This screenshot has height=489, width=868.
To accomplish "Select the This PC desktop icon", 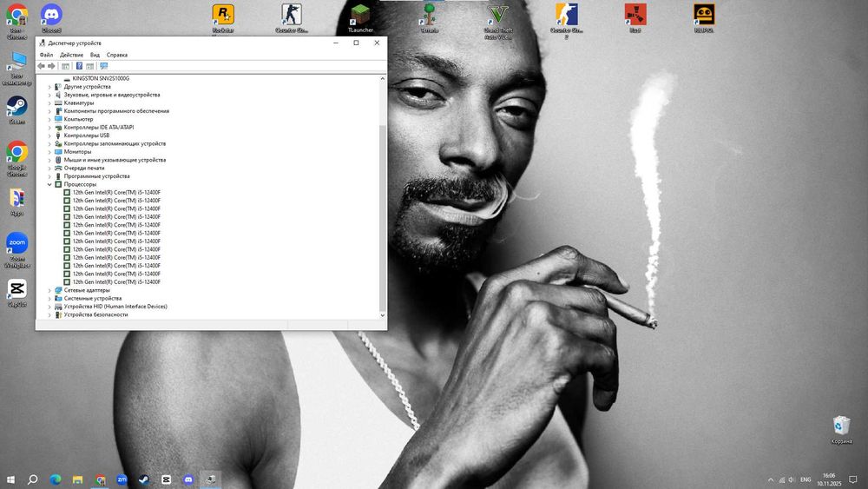I will click(x=16, y=68).
